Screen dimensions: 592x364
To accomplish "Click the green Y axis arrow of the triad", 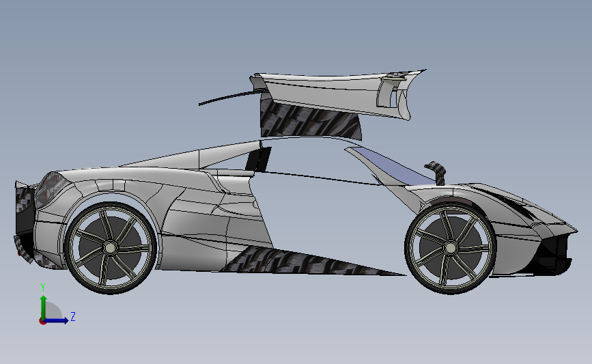I will [x=44, y=307].
